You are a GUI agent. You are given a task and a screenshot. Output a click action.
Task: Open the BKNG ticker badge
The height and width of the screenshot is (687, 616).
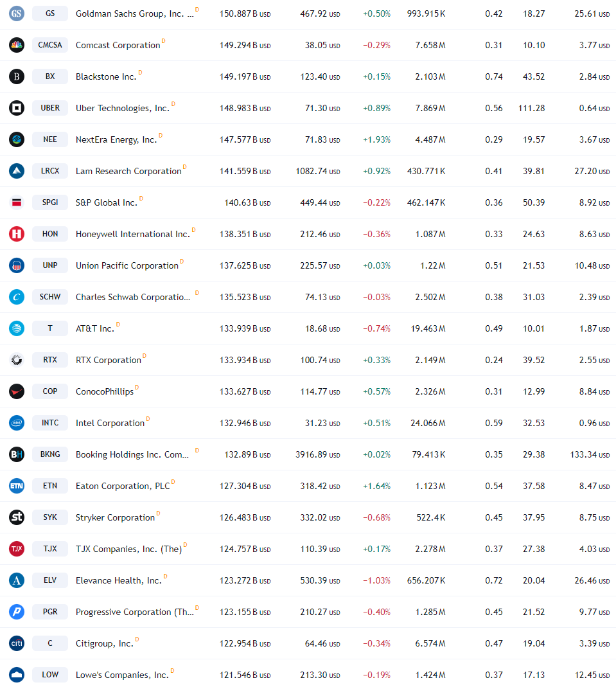(x=50, y=454)
